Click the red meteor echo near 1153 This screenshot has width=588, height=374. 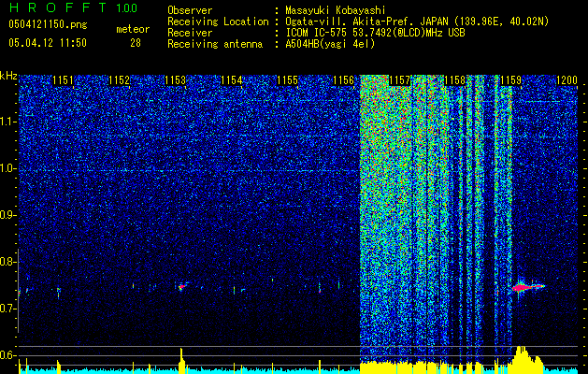tap(182, 287)
